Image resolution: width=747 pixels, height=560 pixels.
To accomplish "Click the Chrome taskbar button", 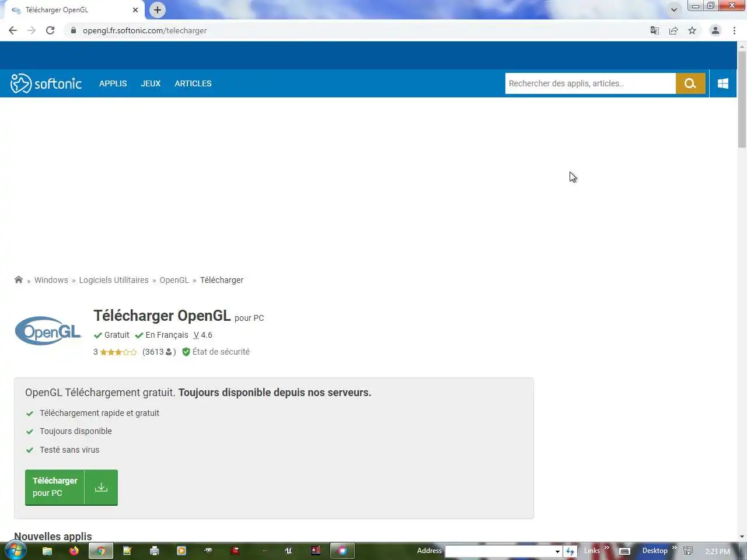I will [x=101, y=551].
